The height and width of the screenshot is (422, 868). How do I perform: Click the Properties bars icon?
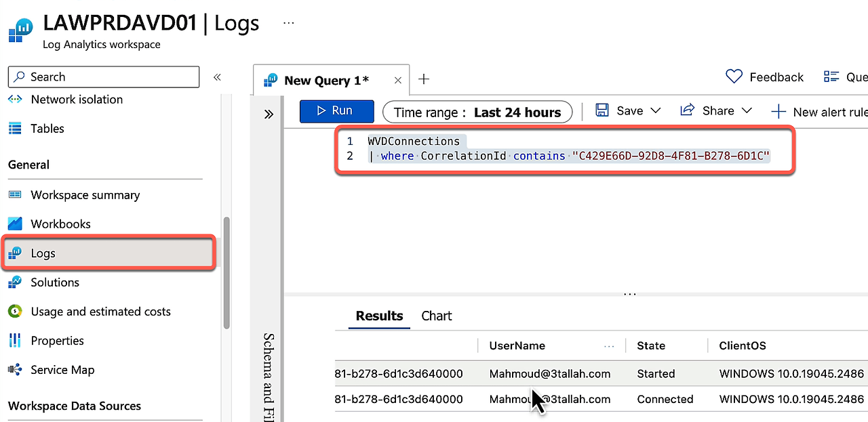[15, 341]
